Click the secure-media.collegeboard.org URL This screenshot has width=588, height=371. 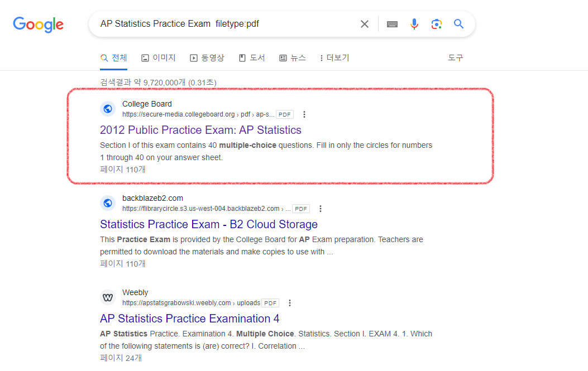198,114
